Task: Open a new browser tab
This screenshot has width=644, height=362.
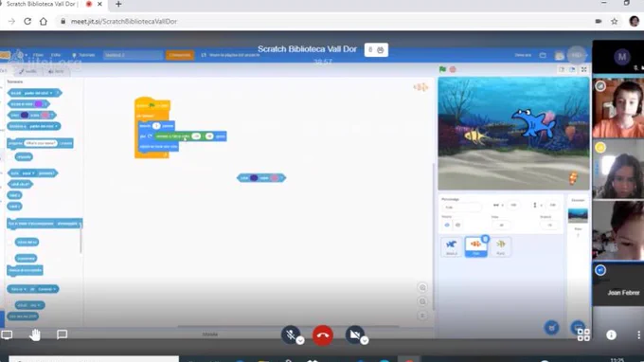Action: tap(118, 4)
